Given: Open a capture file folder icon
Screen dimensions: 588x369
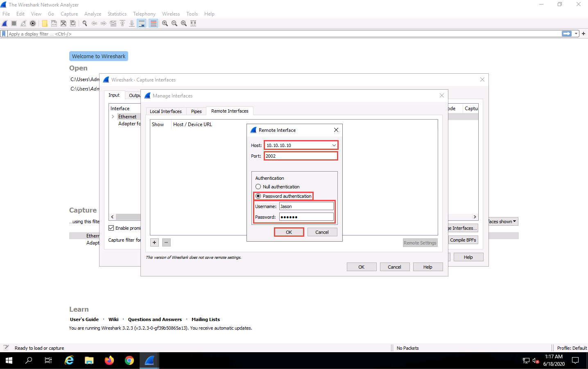Looking at the screenshot, I should tap(45, 23).
